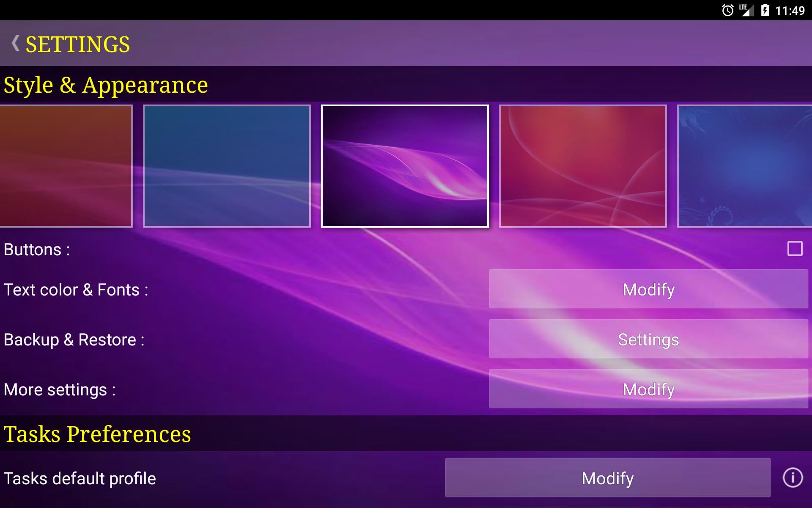
Task: Tap the LTE signal indicator
Action: click(747, 10)
